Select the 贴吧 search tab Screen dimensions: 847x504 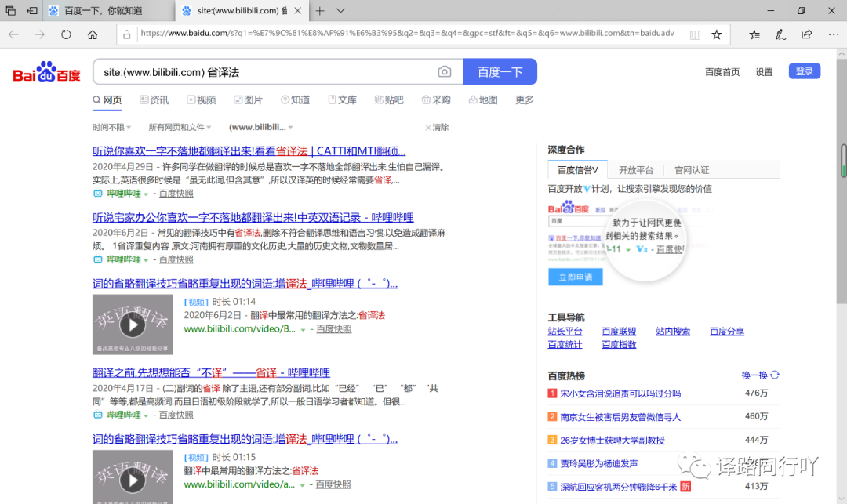coord(389,100)
